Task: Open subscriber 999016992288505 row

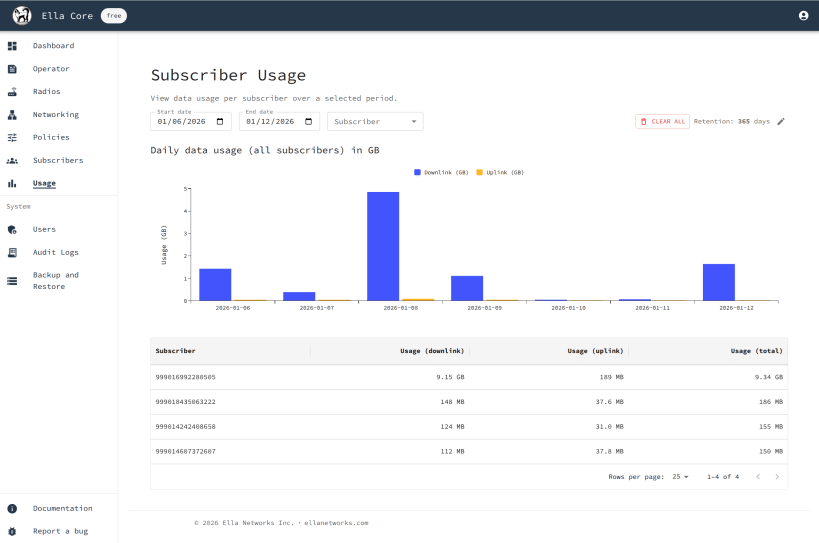Action: point(469,377)
